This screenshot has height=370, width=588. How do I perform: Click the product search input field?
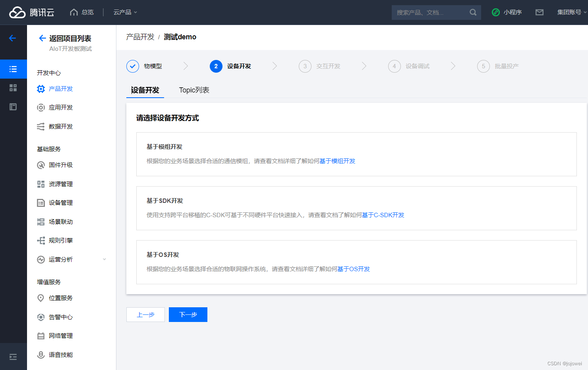point(429,12)
